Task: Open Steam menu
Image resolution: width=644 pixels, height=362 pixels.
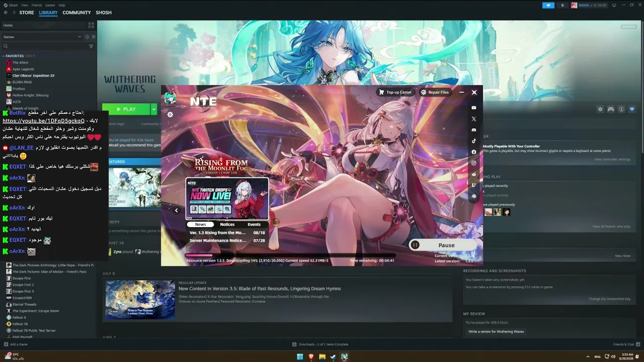Action: pos(11,5)
